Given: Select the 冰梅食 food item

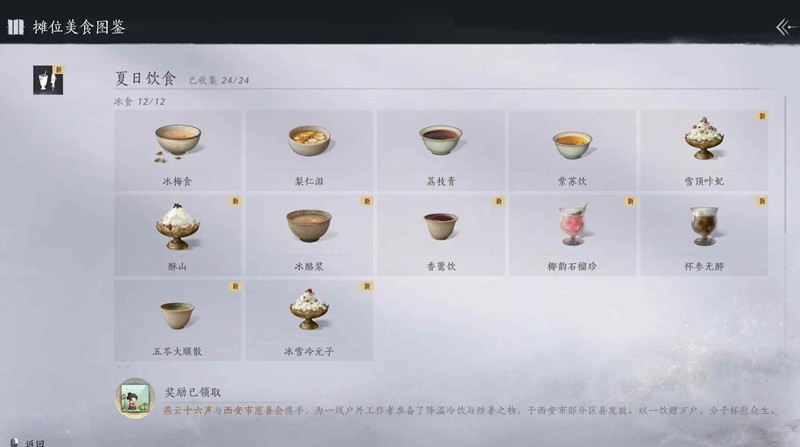Looking at the screenshot, I should (178, 150).
